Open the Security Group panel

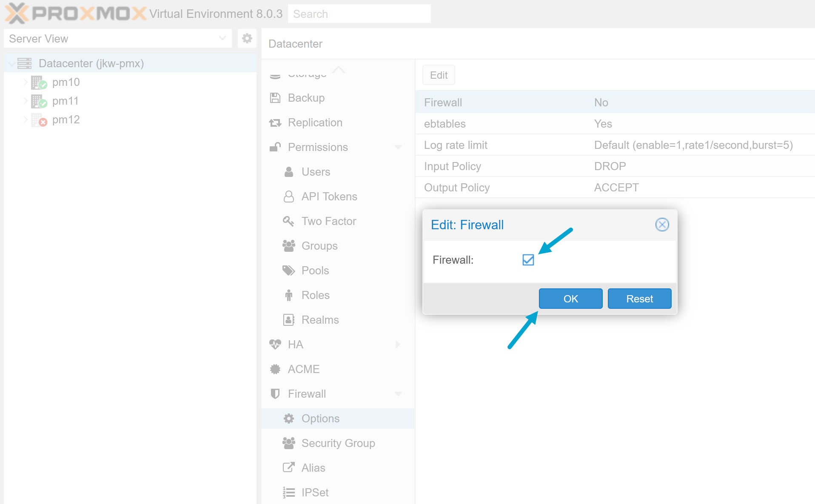[338, 443]
